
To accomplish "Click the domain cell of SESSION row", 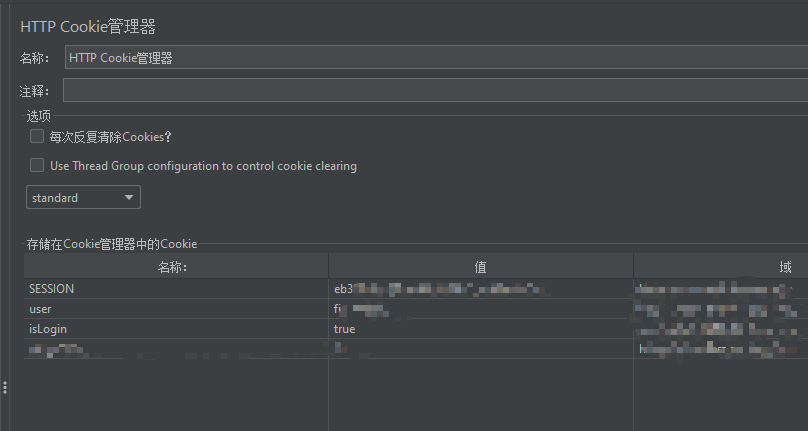I will [721, 289].
